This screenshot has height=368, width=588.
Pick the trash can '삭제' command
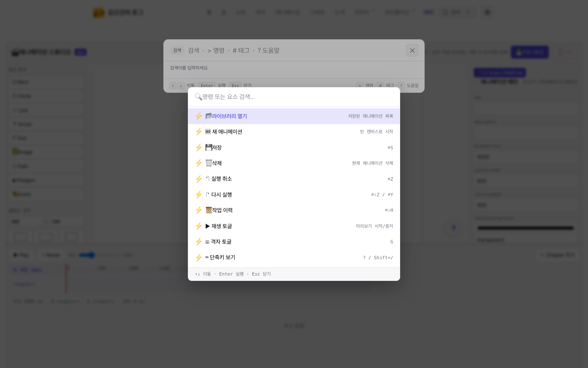tap(294, 163)
